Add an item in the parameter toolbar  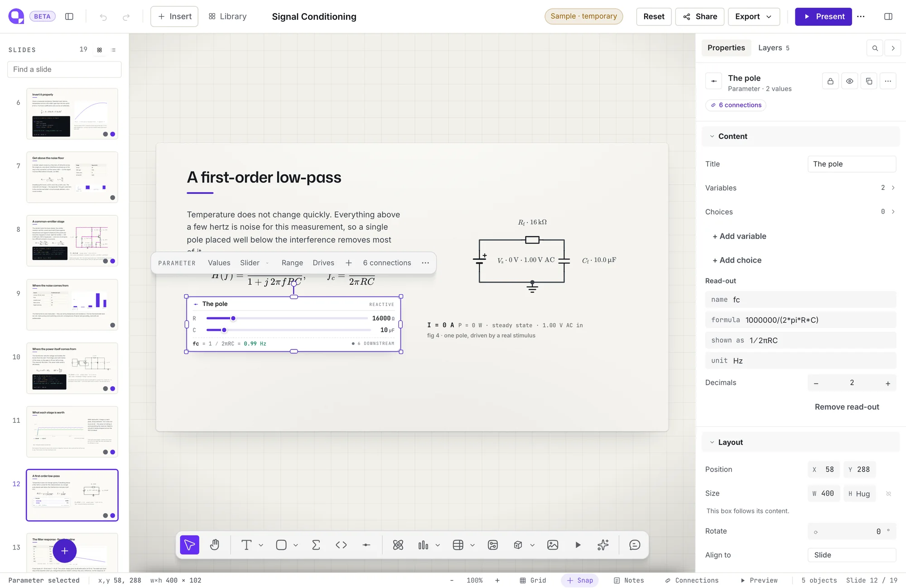(349, 263)
